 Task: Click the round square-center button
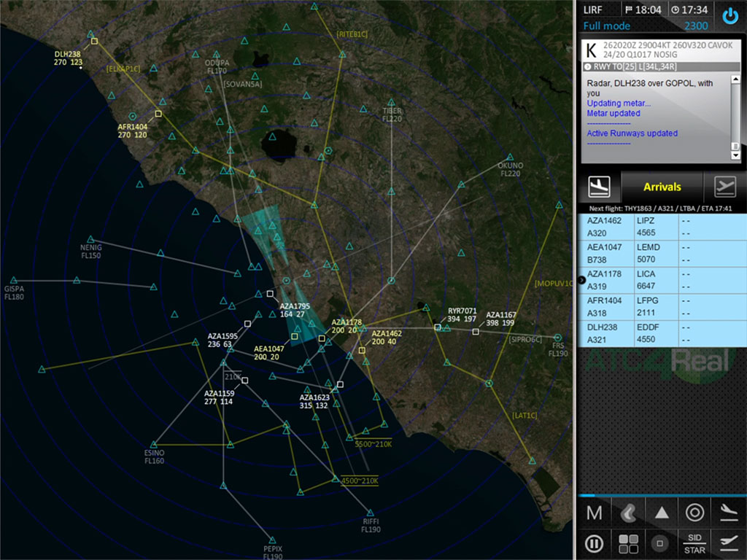click(661, 544)
